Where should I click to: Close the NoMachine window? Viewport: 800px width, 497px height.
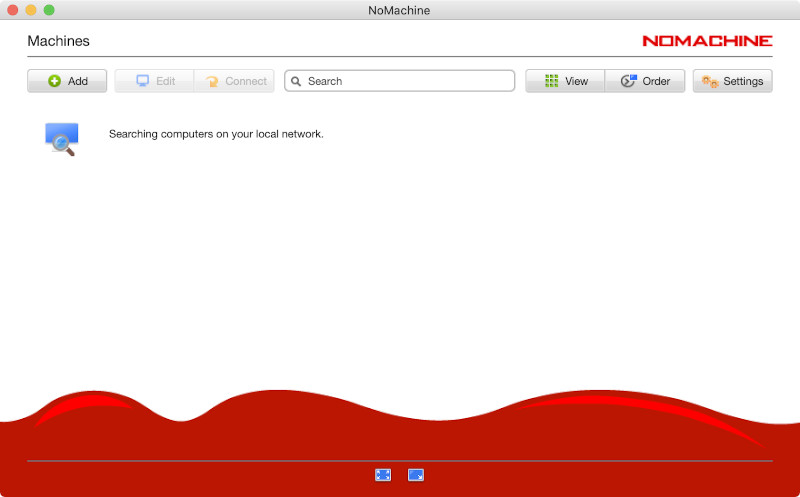coord(13,10)
